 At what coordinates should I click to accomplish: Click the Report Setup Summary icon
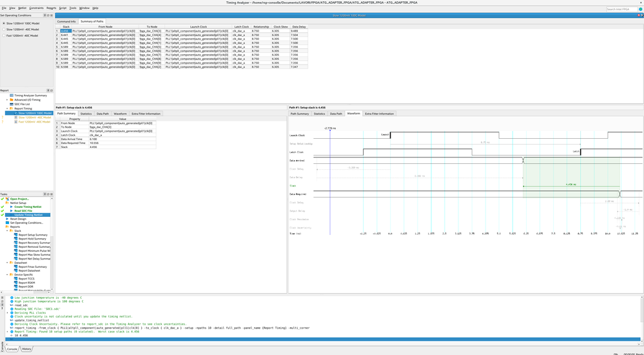coord(16,235)
